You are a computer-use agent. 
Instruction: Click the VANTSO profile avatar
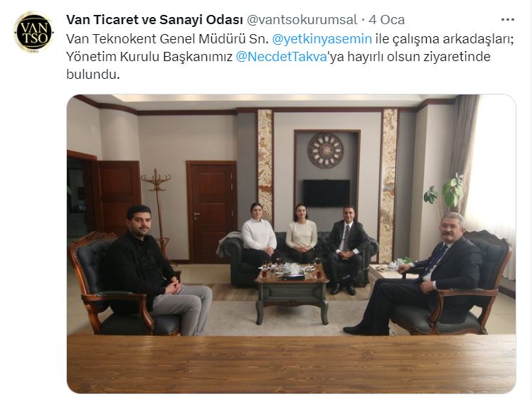point(33,32)
